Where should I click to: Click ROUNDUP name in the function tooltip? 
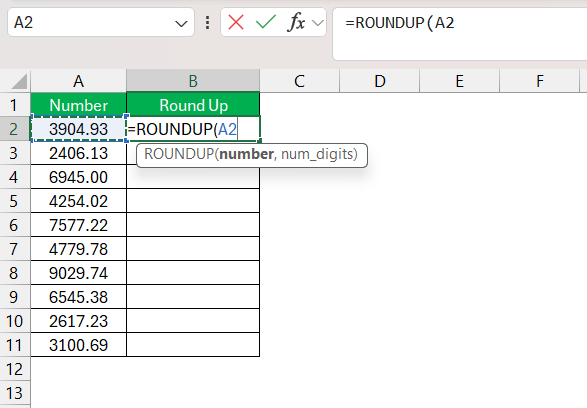[x=179, y=154]
